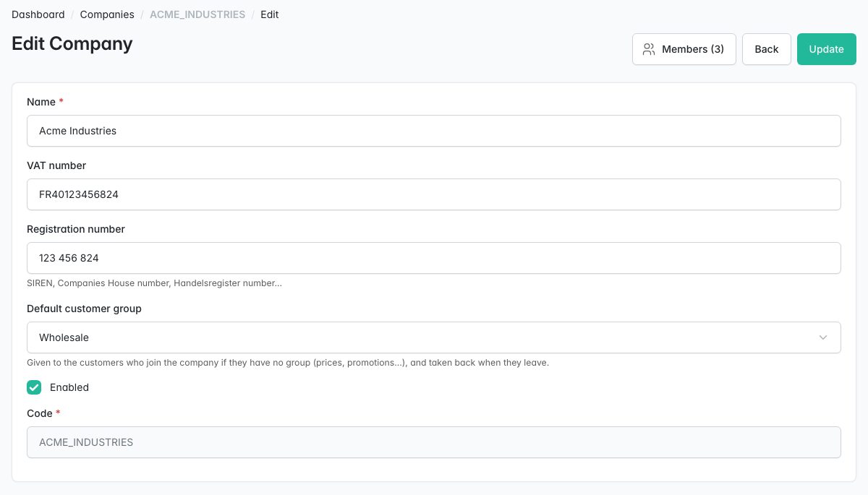Image resolution: width=868 pixels, height=495 pixels.
Task: Click the members people icon
Action: coord(649,49)
